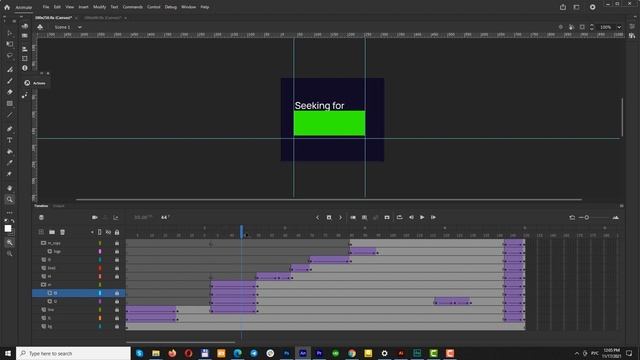Go to previous keyframe arrow
The height and width of the screenshot is (360, 640).
coord(318,218)
